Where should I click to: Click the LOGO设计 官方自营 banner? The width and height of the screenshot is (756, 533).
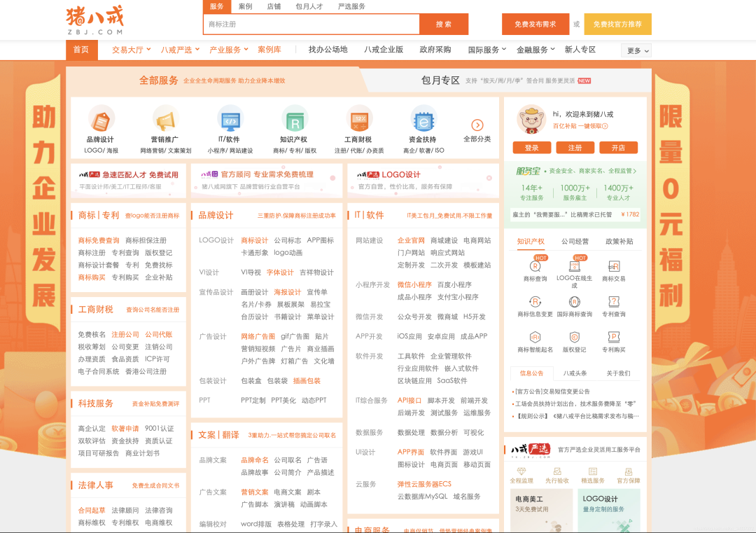coord(423,181)
